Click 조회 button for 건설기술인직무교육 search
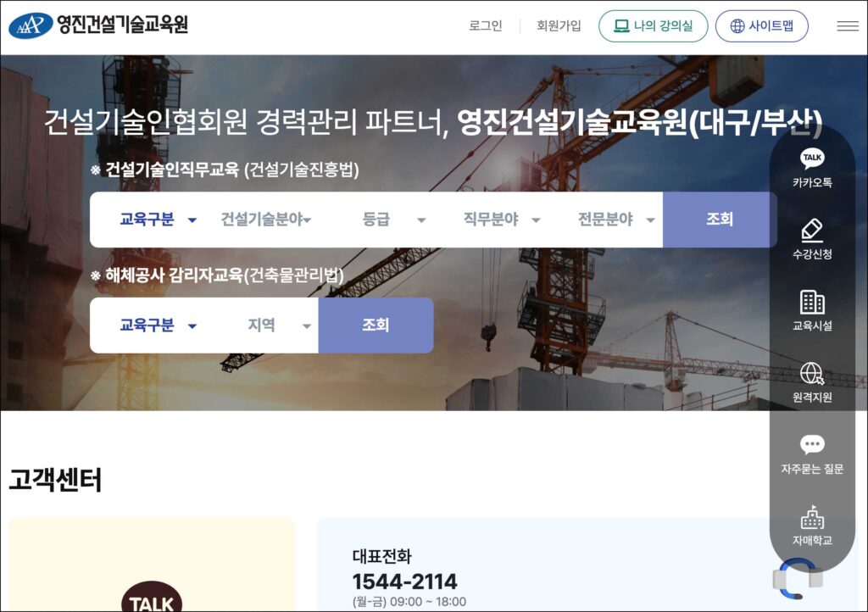Image resolution: width=868 pixels, height=612 pixels. [x=720, y=220]
